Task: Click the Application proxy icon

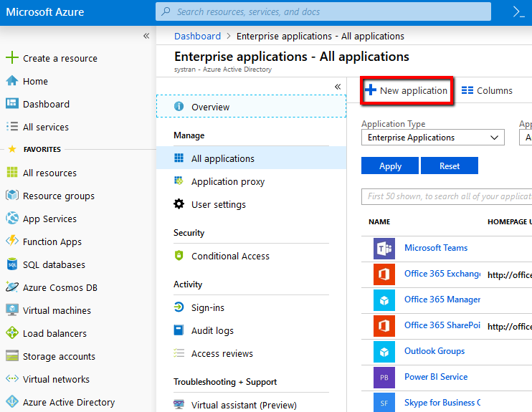Action: (x=179, y=181)
